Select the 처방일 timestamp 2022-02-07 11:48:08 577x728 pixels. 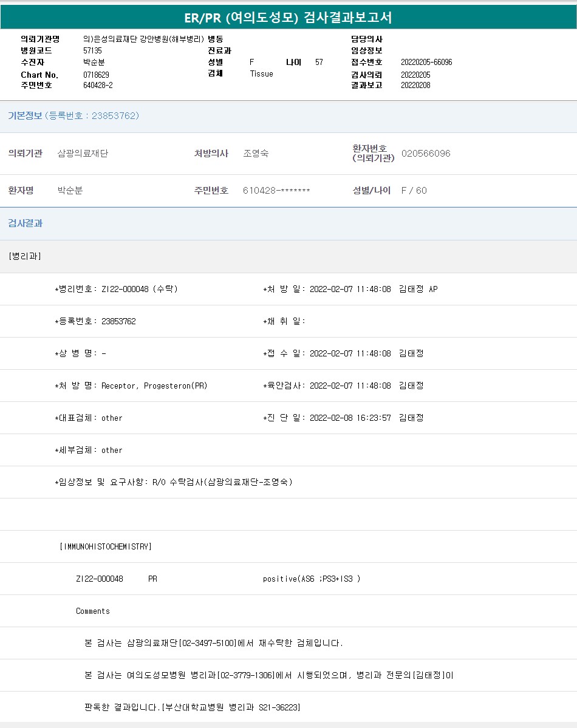click(350, 289)
